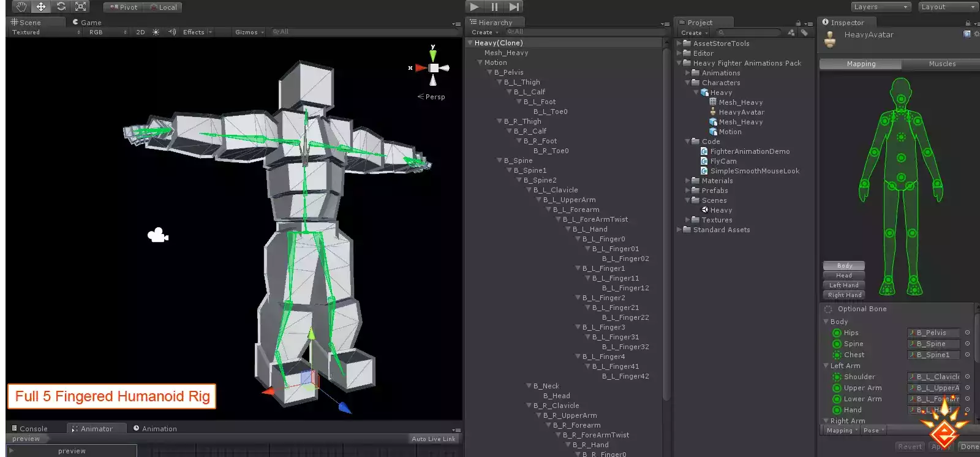This screenshot has height=457, width=980.
Task: Select HeavyAvatar asset in Project
Action: (x=741, y=112)
